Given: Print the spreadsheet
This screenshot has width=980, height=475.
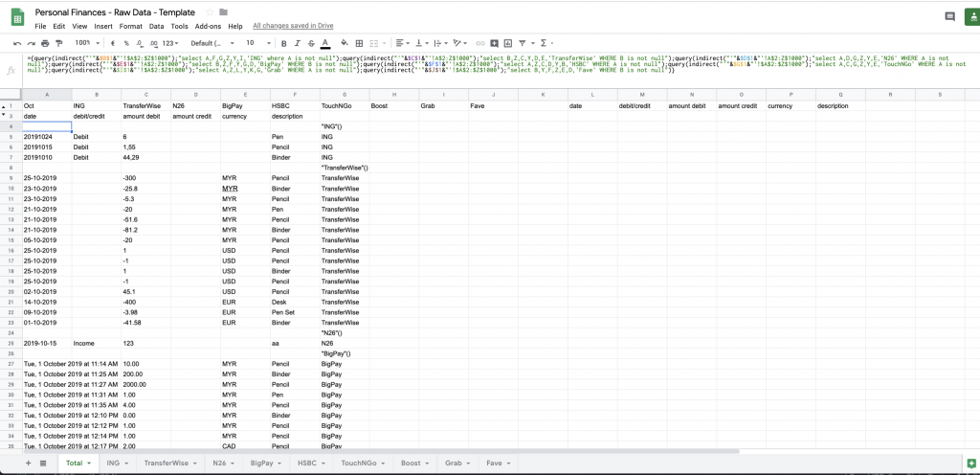Looking at the screenshot, I should [45, 43].
